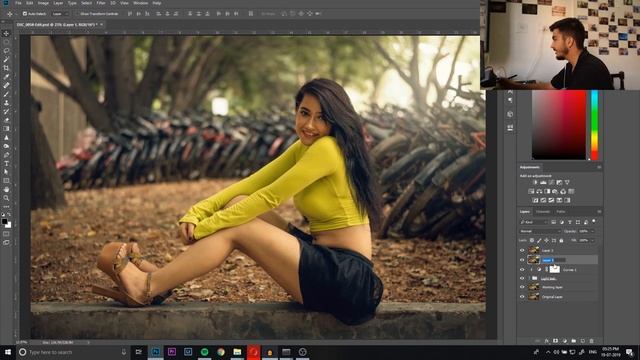This screenshot has width=640, height=360.
Task: Click the Windows search box
Action: point(73,352)
